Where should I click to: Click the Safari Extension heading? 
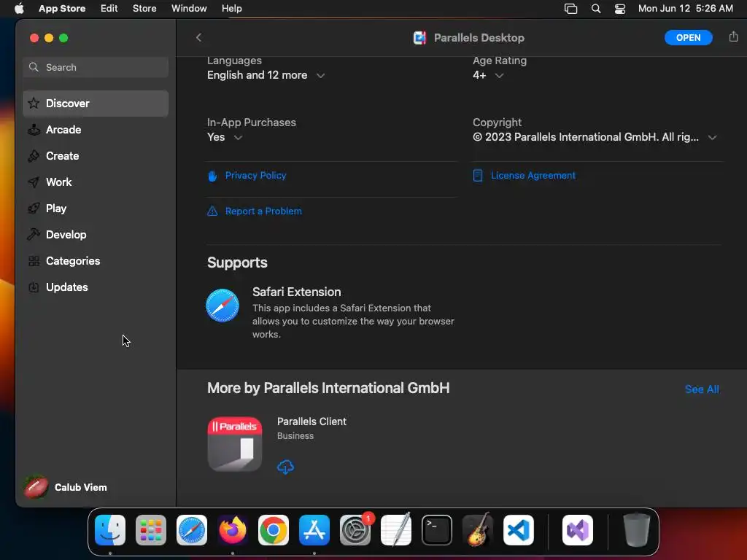click(x=296, y=292)
